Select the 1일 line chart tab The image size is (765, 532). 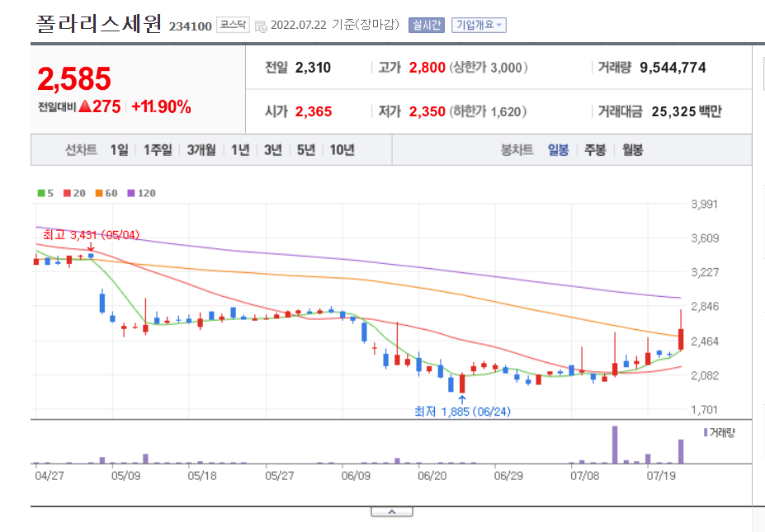119,149
